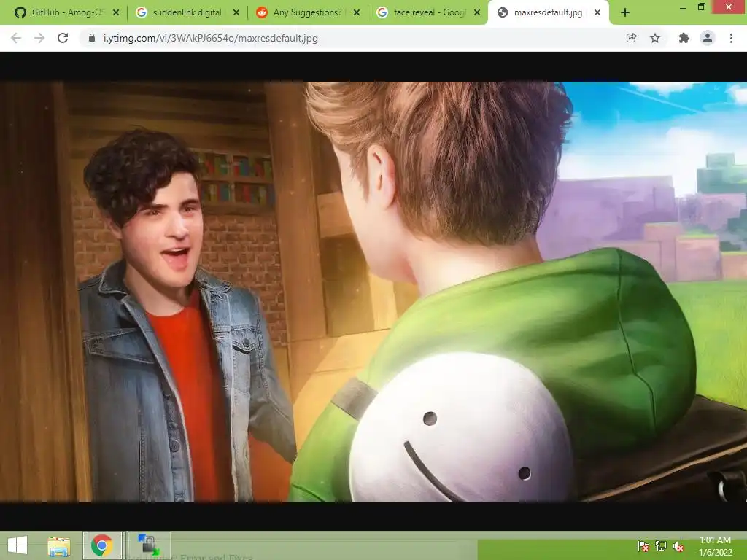The image size is (747, 560).
Task: Close the GitHub - Amog-OS tab
Action: coord(116,13)
